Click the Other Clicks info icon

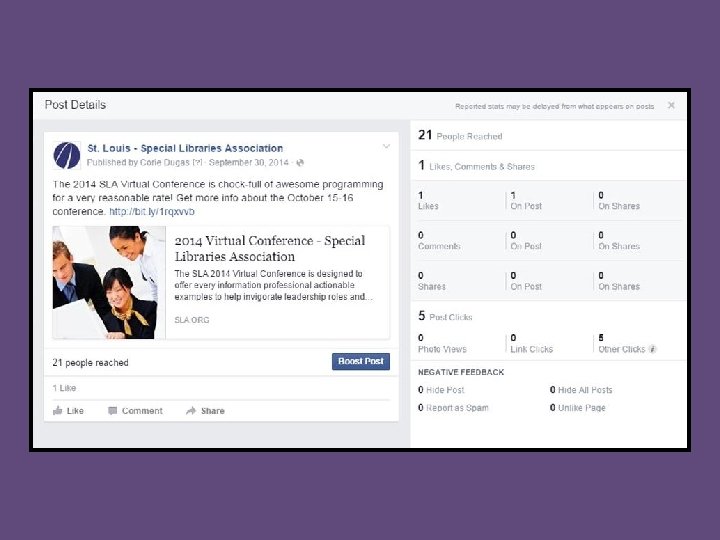click(x=652, y=349)
